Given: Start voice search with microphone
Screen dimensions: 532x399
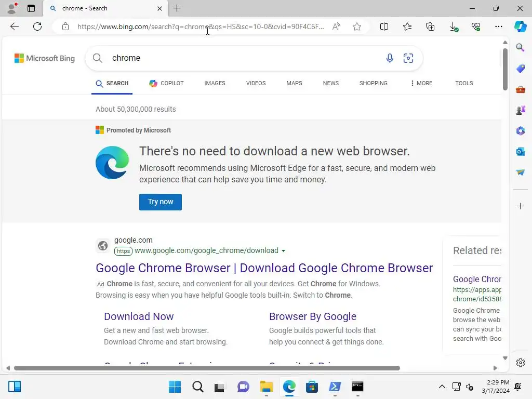Looking at the screenshot, I should pyautogui.click(x=390, y=58).
